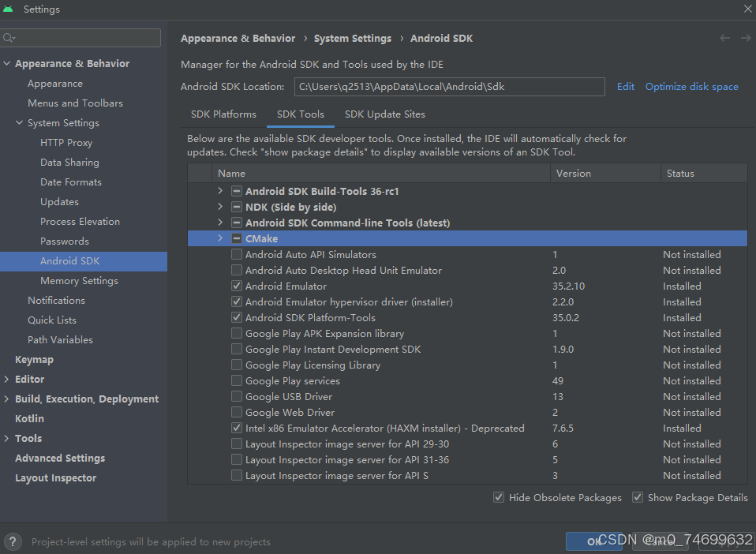Uncheck Intel x86 Emulator Accelerator HAXM checkbox

tap(237, 428)
